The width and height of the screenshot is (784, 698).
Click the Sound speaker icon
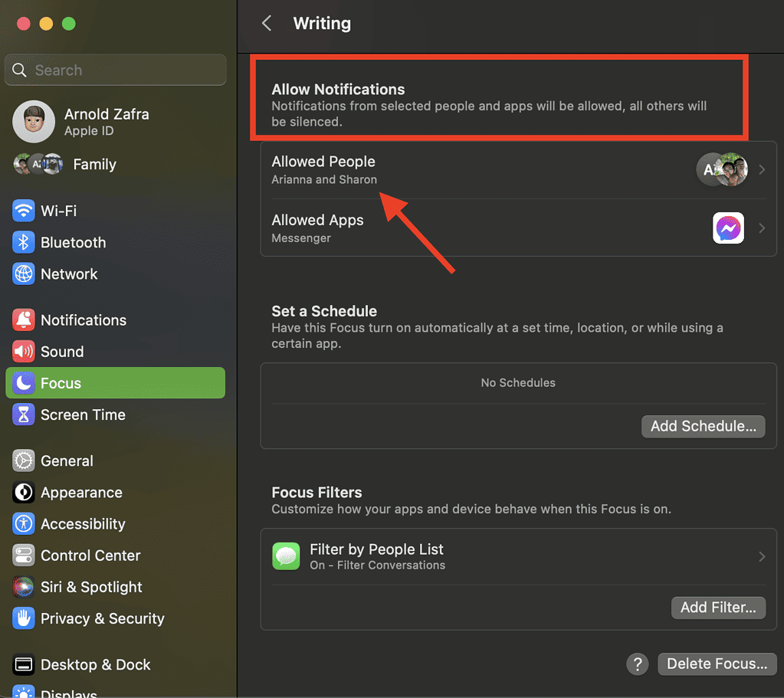point(24,352)
